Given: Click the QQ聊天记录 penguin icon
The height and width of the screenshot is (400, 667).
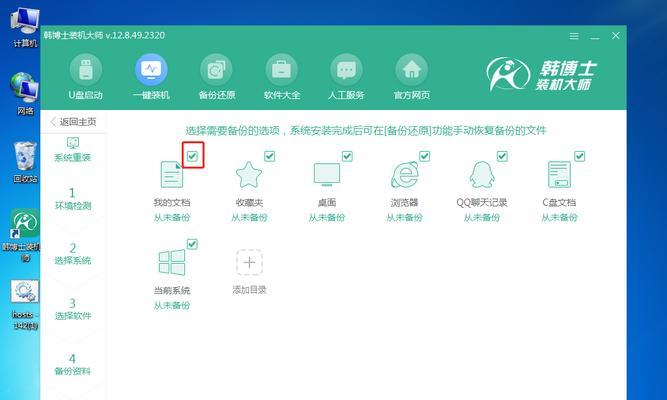Looking at the screenshot, I should pyautogui.click(x=482, y=174).
